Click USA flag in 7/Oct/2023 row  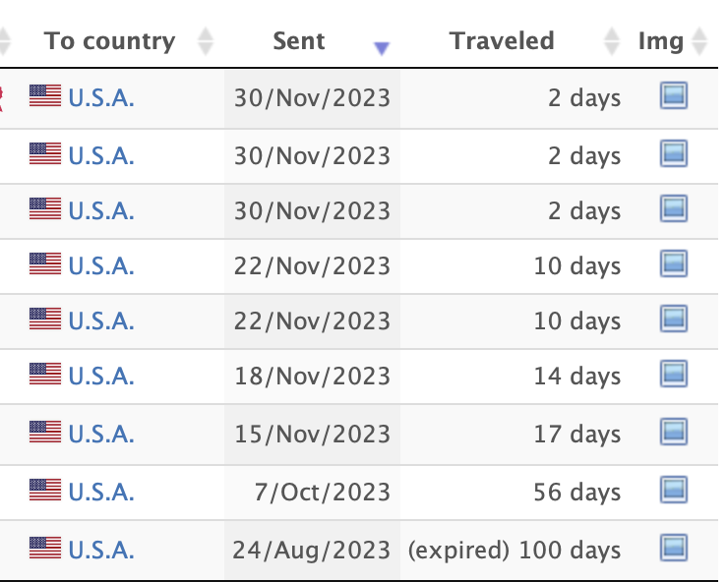[x=45, y=490]
